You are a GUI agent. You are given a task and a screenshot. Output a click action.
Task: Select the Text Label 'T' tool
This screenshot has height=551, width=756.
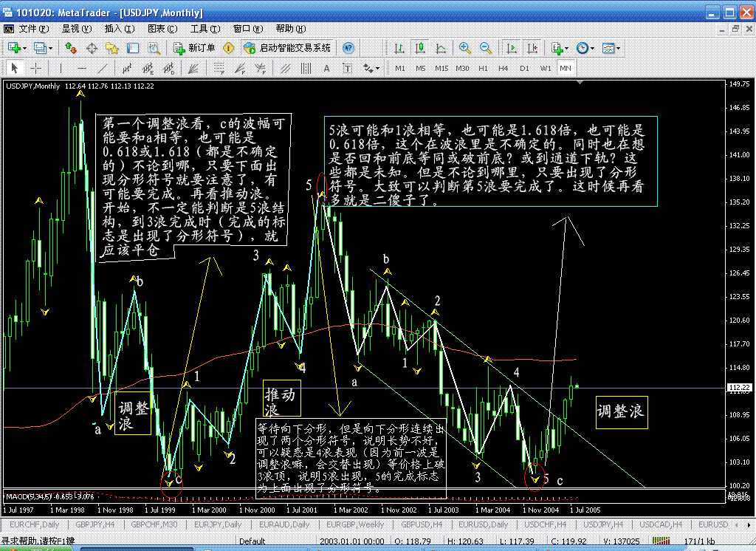(x=347, y=68)
